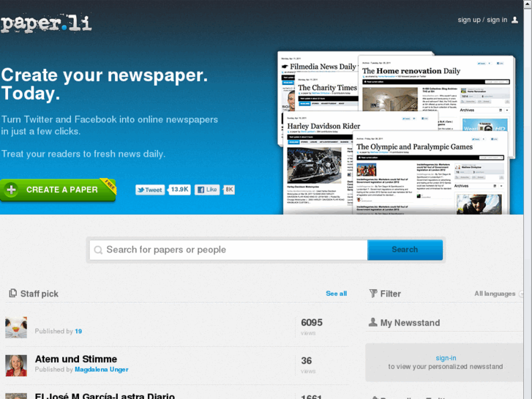The height and width of the screenshot is (399, 532).
Task: Click the 13.9K tweet count bubble
Action: click(179, 190)
